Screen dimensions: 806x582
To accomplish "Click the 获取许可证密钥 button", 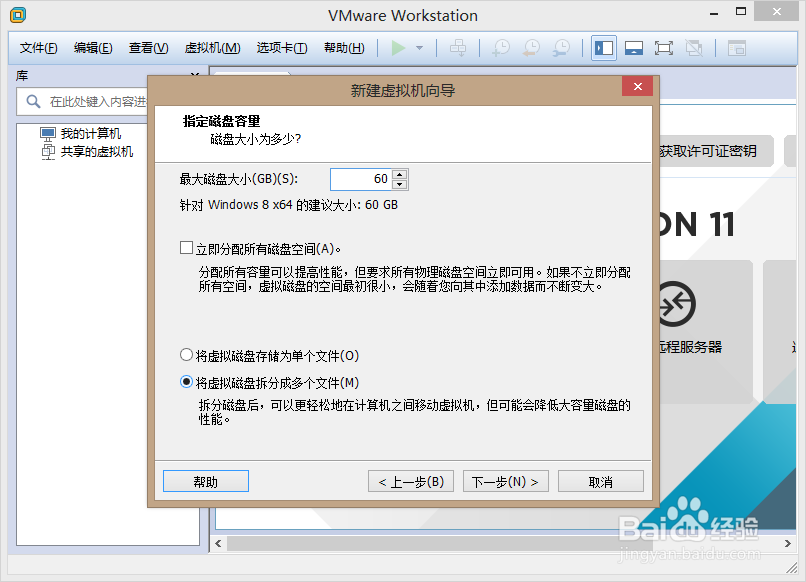I will coord(715,151).
